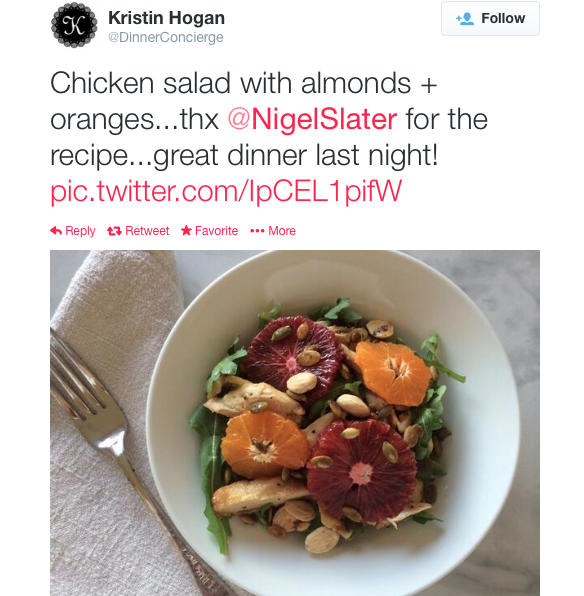Open the Kristin Hogan profile name
Viewport: 584px width, 596px height.
tap(167, 18)
